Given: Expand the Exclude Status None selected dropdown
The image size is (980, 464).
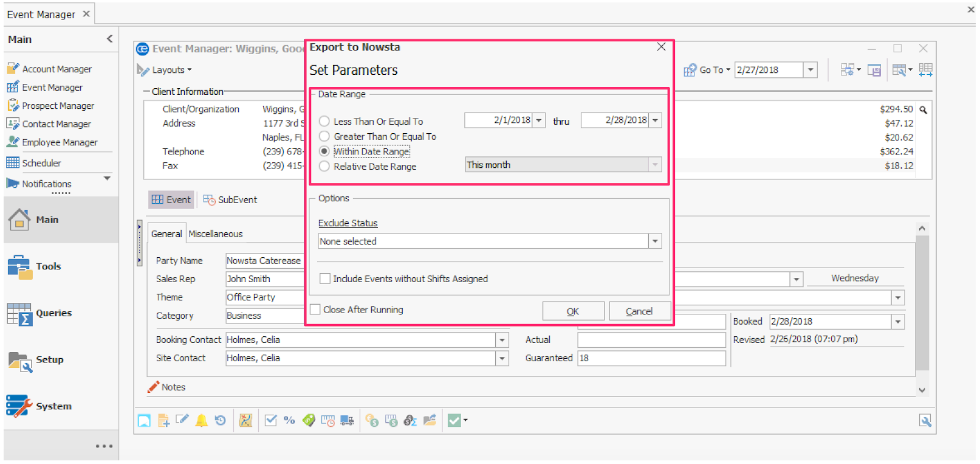Looking at the screenshot, I should (x=655, y=241).
